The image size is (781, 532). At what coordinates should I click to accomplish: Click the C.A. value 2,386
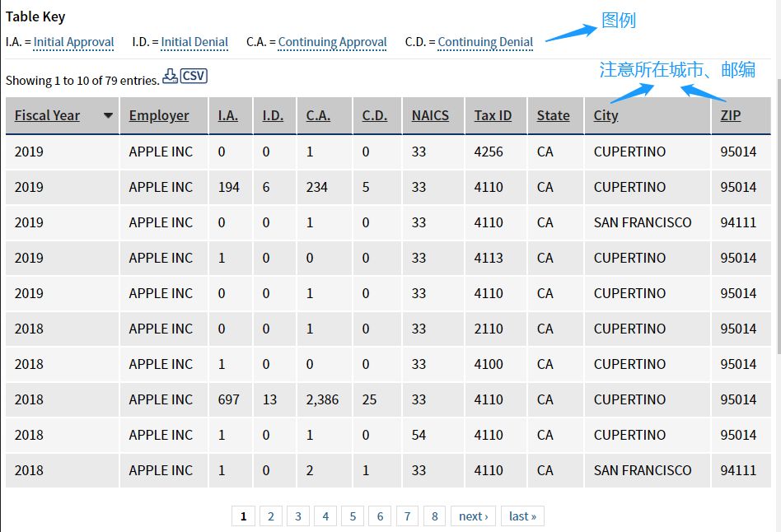322,399
